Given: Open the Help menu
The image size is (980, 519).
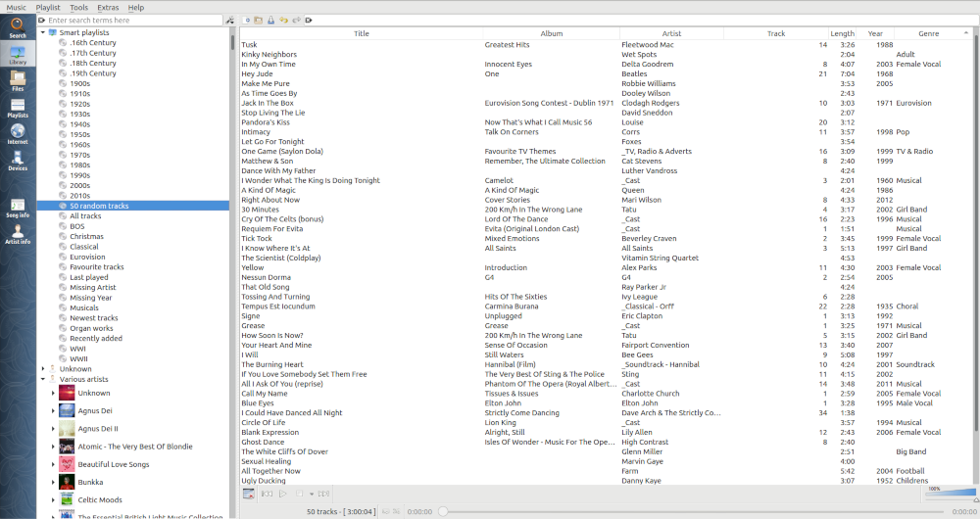Looking at the screenshot, I should 136,8.
